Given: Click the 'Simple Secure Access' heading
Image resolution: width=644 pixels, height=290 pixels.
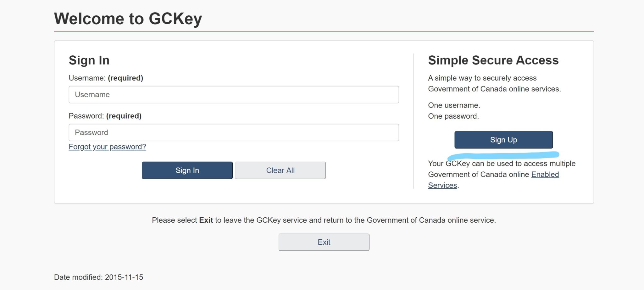Looking at the screenshot, I should point(493,60).
